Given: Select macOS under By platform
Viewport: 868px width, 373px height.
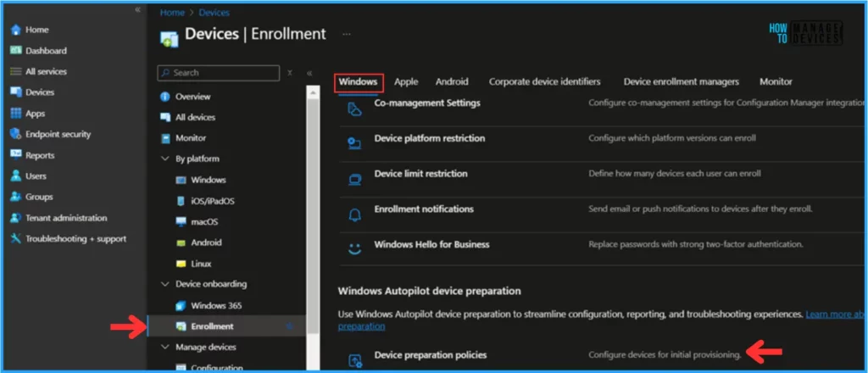Looking at the screenshot, I should [205, 222].
